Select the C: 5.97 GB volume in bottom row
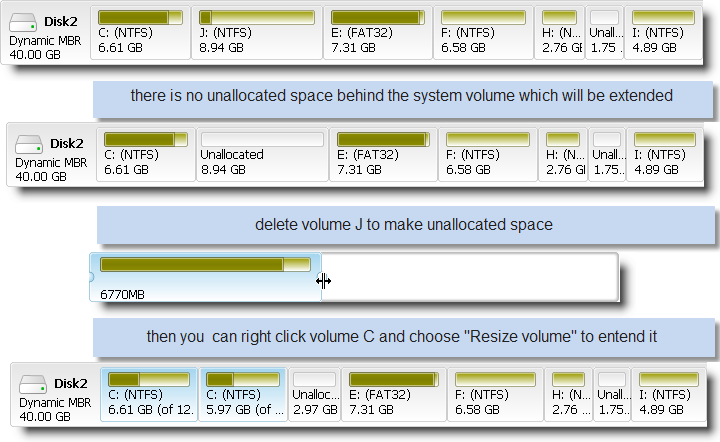 [243, 394]
